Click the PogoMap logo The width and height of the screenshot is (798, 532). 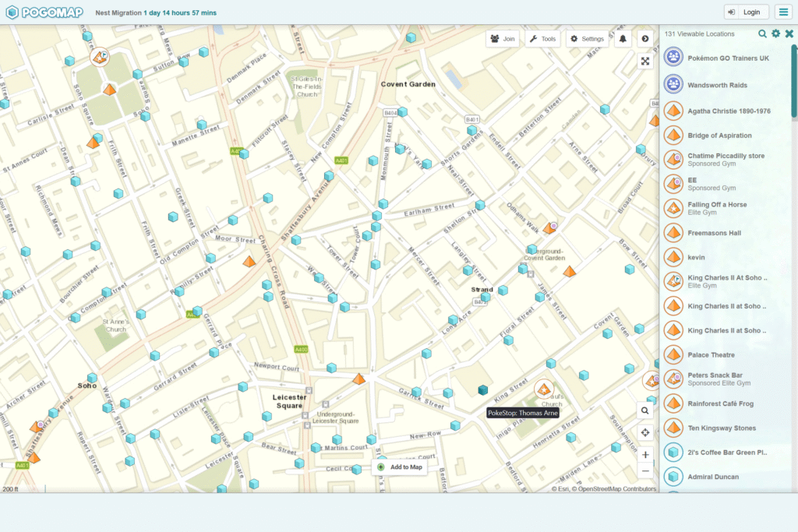click(44, 12)
